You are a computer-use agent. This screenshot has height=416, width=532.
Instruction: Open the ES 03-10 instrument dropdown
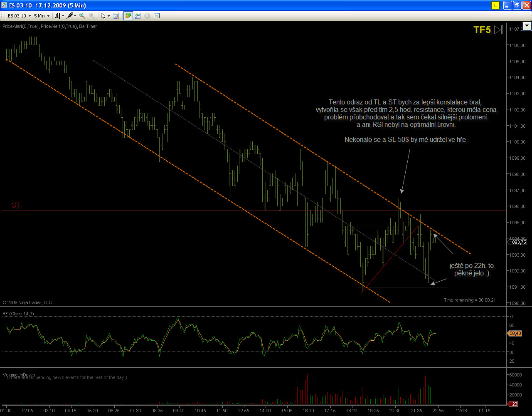[20, 16]
